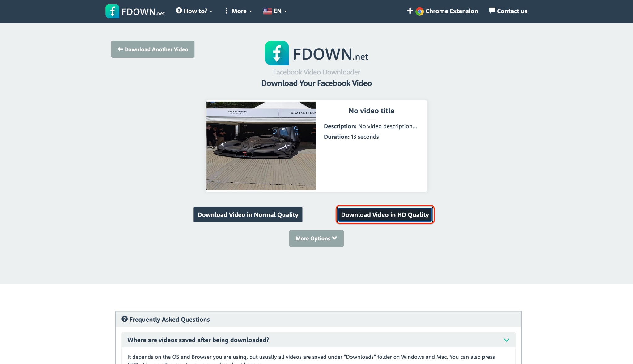
Task: Open the How to? dropdown menu
Action: pyautogui.click(x=194, y=11)
